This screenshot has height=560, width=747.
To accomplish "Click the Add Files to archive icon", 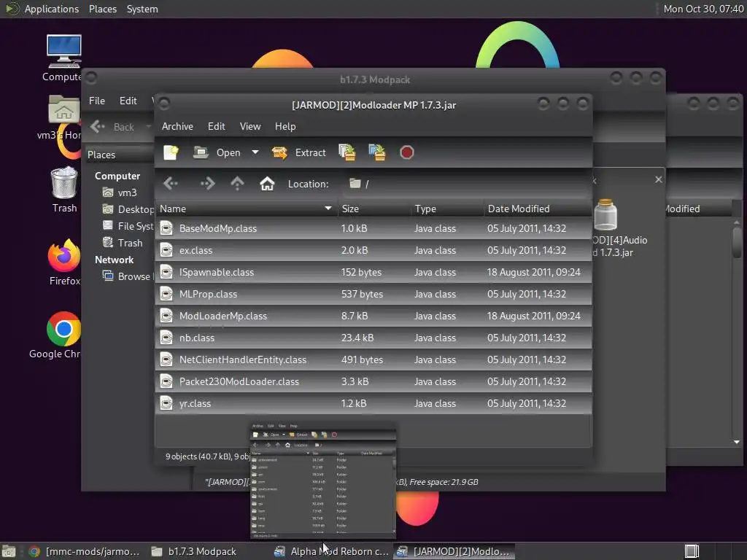I will [347, 152].
